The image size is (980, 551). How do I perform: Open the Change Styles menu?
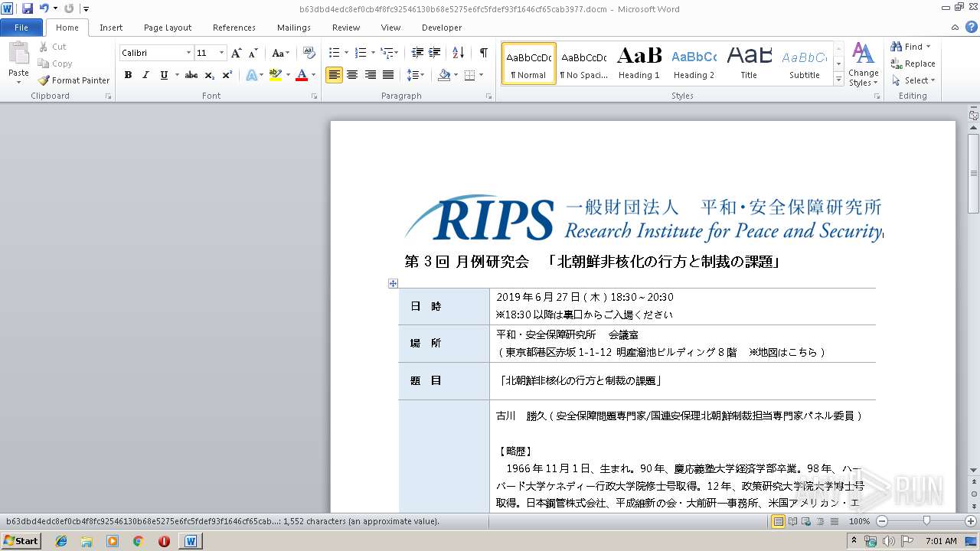(863, 64)
